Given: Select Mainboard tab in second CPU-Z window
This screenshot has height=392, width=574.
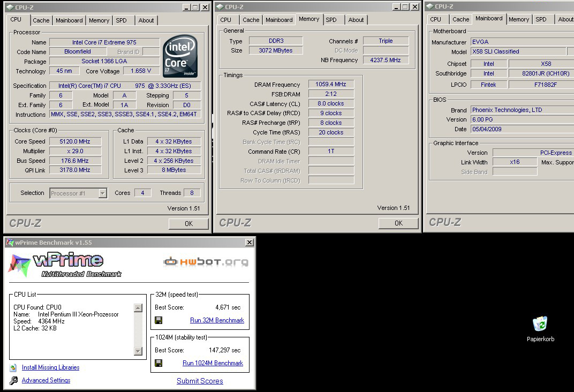Looking at the screenshot, I should pyautogui.click(x=279, y=20).
